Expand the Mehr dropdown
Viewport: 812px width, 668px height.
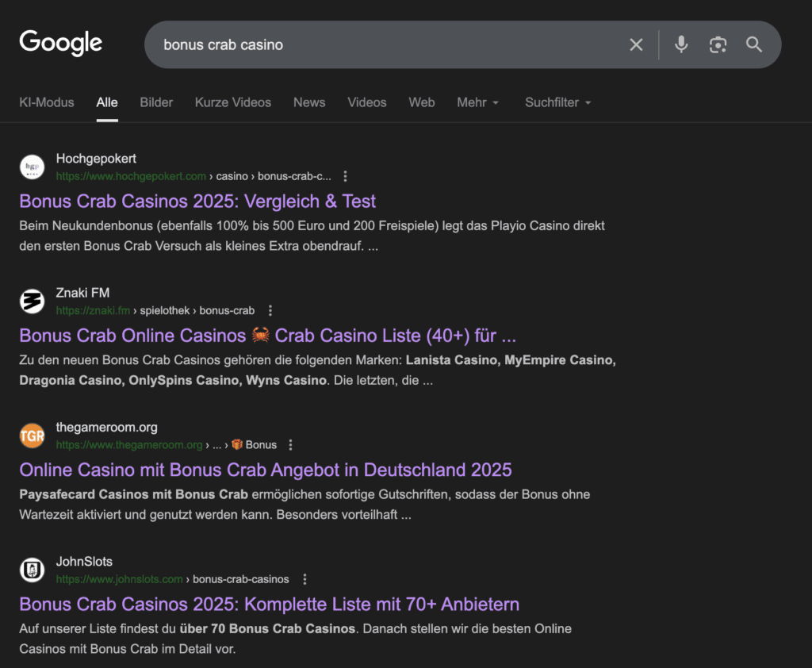pos(477,102)
